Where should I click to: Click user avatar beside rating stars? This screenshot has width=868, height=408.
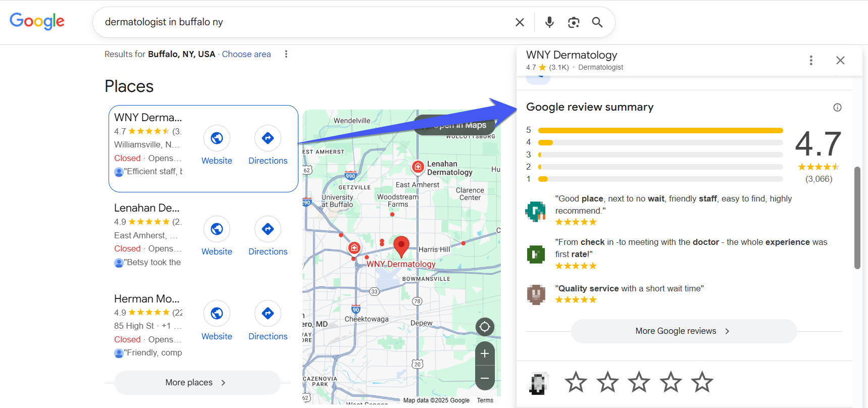click(538, 383)
